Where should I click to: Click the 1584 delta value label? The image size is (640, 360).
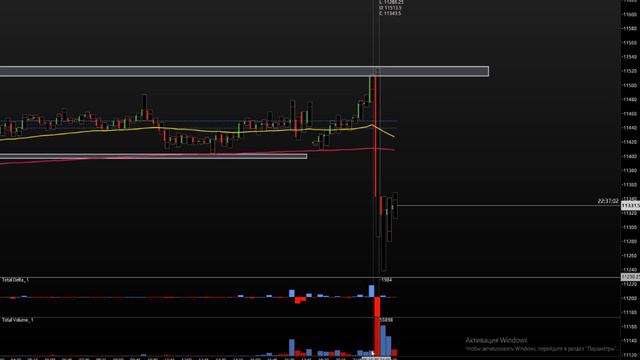[387, 280]
